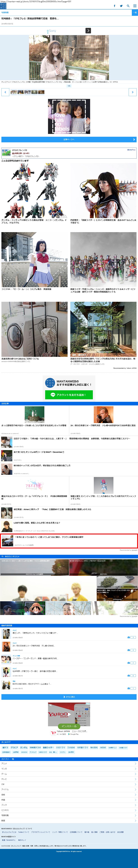The image size is (138, 868).
Task: Click the MANTAN WEB logo
Action: [x=3, y=6]
